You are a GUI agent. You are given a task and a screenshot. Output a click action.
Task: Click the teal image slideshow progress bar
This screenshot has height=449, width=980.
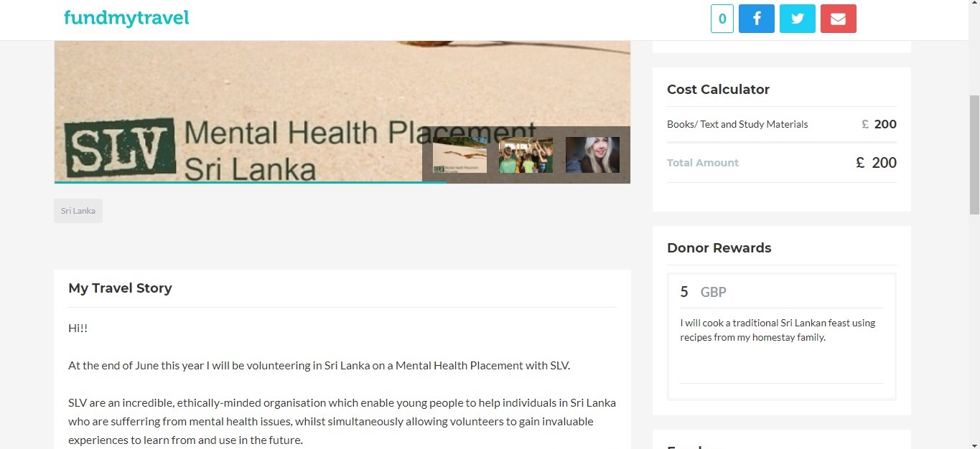point(250,182)
